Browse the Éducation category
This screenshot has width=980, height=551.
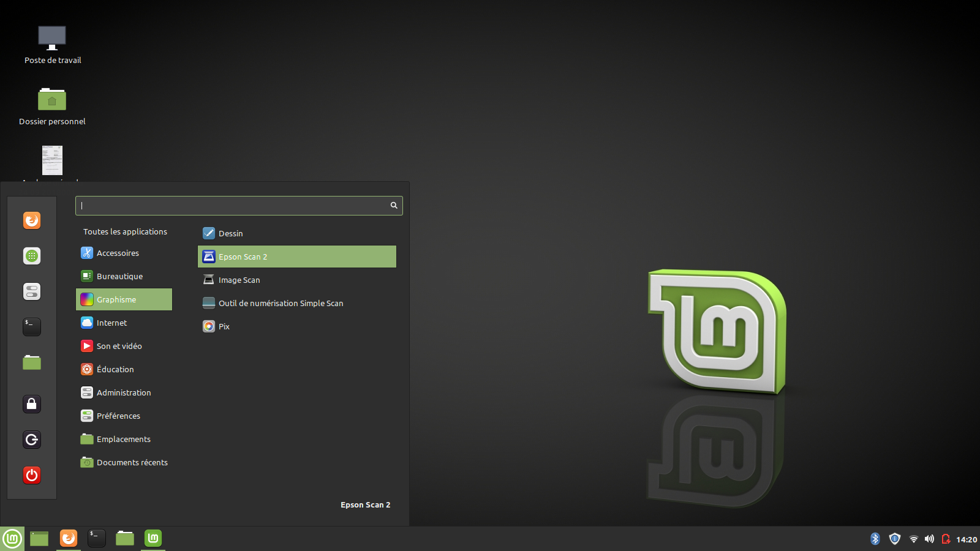tap(124, 369)
